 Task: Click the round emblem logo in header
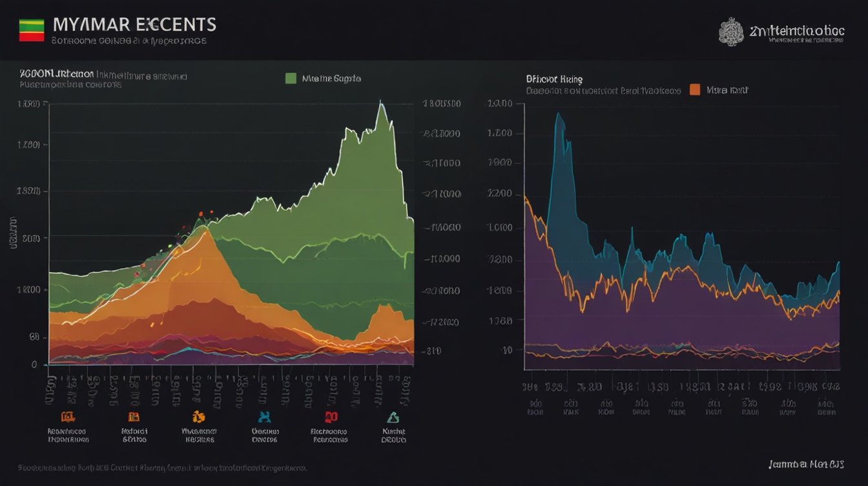(732, 32)
